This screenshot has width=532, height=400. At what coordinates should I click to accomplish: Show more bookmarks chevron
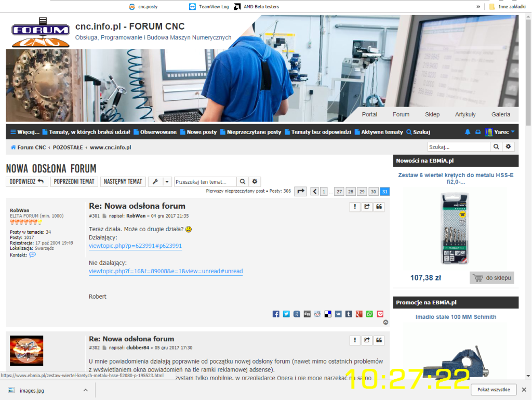click(x=478, y=6)
